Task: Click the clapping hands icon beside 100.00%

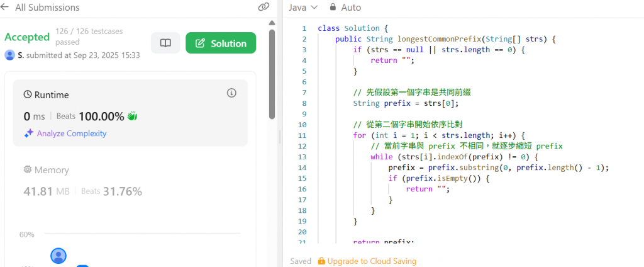Action: (x=132, y=116)
